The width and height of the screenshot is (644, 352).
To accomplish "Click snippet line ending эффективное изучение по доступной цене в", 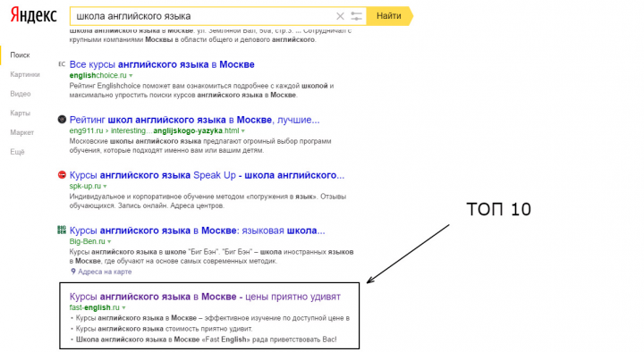I will click(213, 318).
